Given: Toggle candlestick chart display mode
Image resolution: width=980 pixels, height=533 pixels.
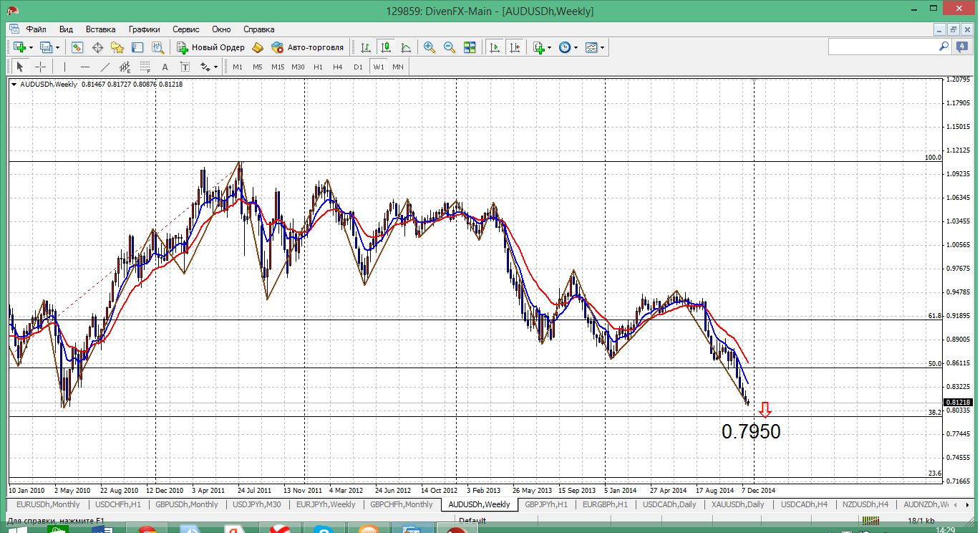Looking at the screenshot, I should (x=386, y=47).
